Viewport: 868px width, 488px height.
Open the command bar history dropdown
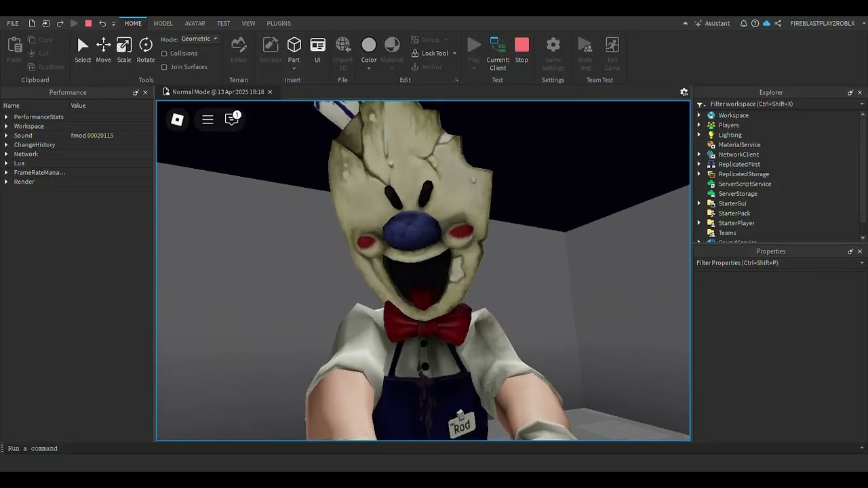point(862,449)
